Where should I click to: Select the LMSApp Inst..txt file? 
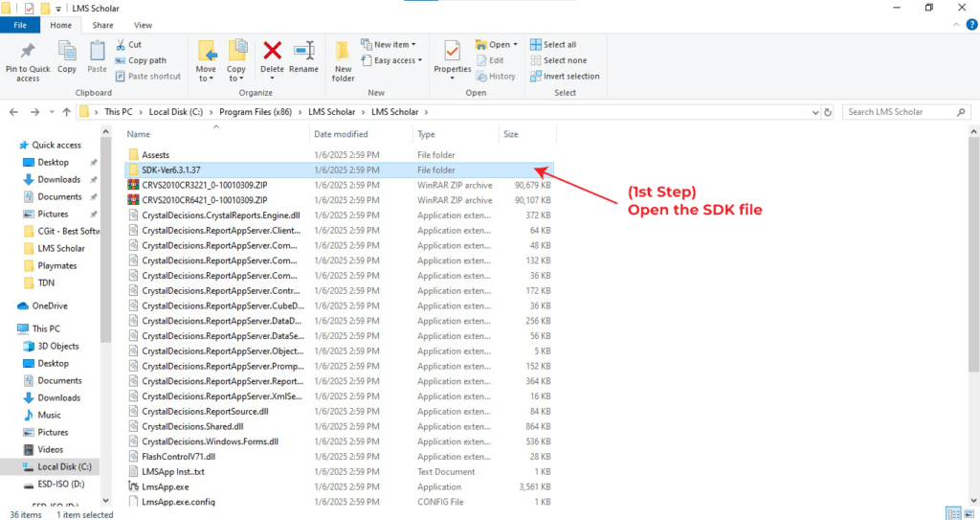click(x=340, y=472)
